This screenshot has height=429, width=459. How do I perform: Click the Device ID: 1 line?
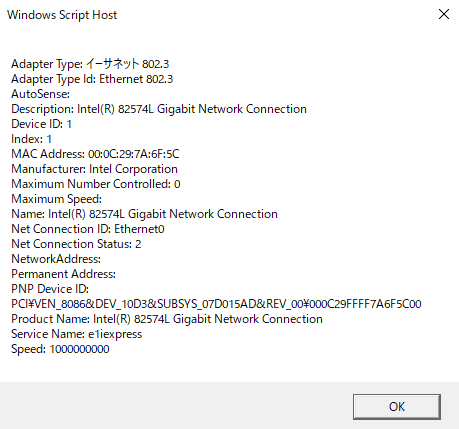tap(41, 124)
